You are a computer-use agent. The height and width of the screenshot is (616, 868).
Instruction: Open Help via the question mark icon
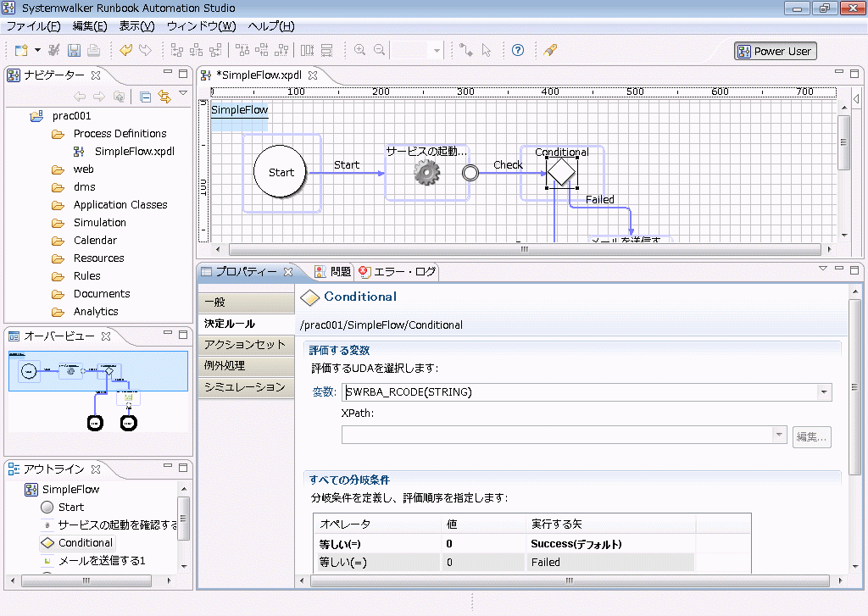coord(518,50)
